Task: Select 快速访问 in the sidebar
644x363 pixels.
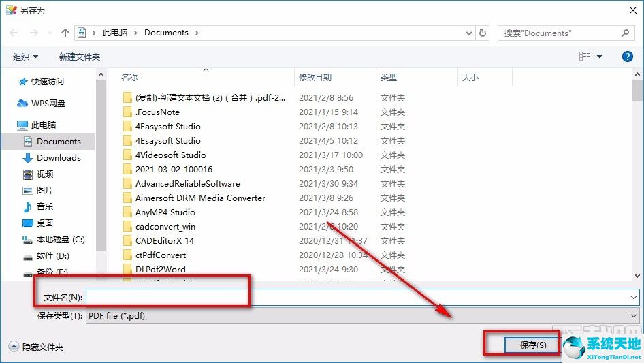Action: click(41, 82)
